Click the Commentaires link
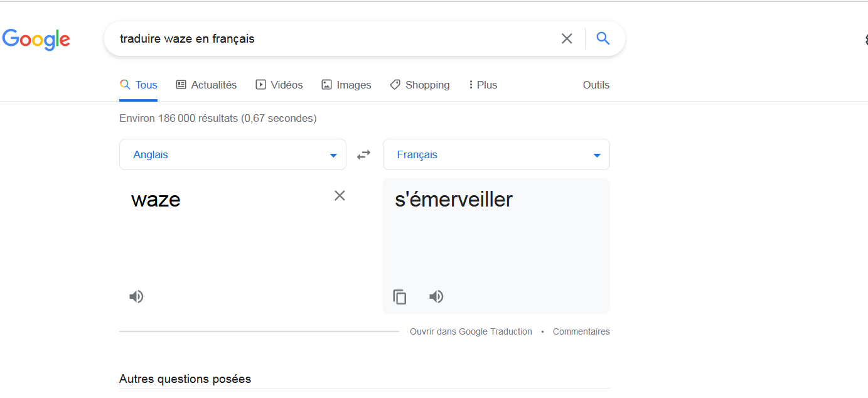The height and width of the screenshot is (398, 868). click(581, 331)
